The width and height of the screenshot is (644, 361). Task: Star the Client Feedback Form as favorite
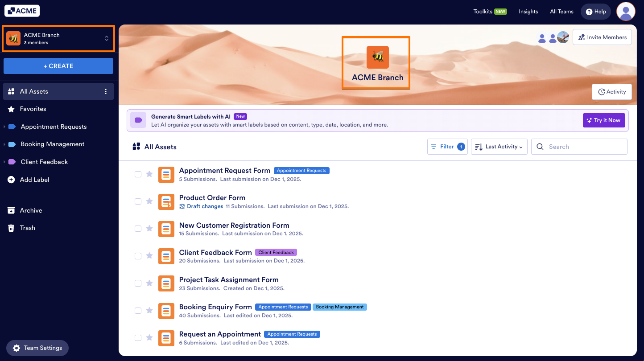(149, 256)
